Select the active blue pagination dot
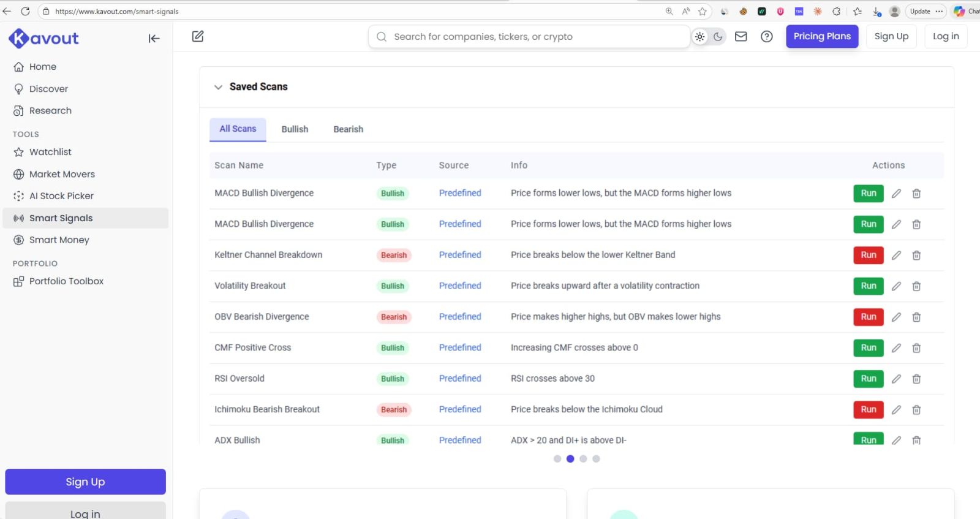The width and height of the screenshot is (980, 519). click(570, 458)
